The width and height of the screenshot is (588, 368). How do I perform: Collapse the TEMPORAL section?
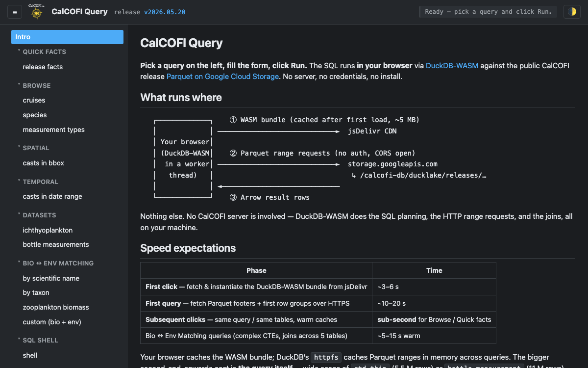click(40, 182)
